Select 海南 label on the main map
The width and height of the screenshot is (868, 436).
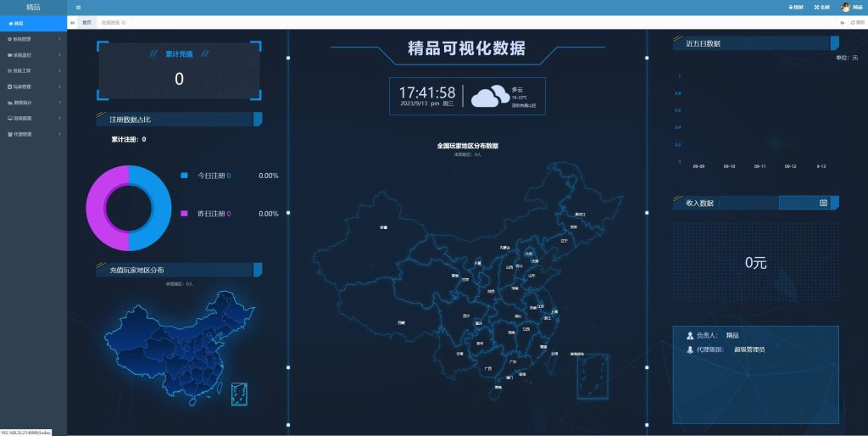click(498, 388)
